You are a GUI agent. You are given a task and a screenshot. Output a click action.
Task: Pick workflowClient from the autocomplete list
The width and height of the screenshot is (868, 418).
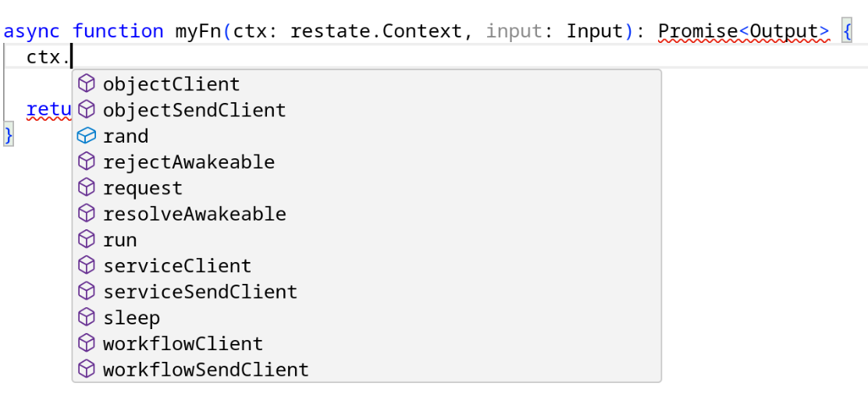[x=183, y=344]
